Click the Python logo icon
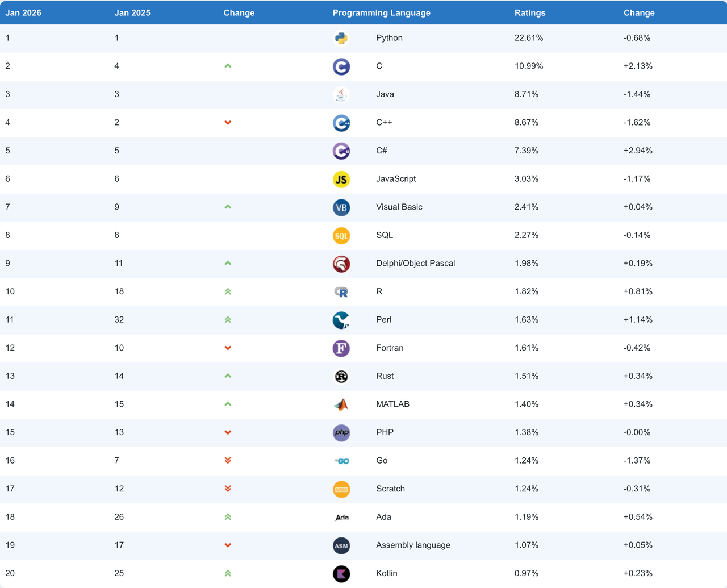This screenshot has width=727, height=588. 341,38
